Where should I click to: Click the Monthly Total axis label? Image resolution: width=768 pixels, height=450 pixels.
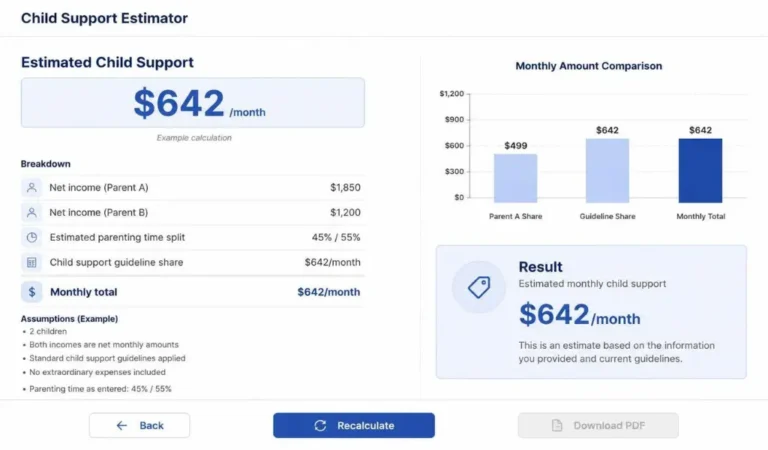click(700, 216)
